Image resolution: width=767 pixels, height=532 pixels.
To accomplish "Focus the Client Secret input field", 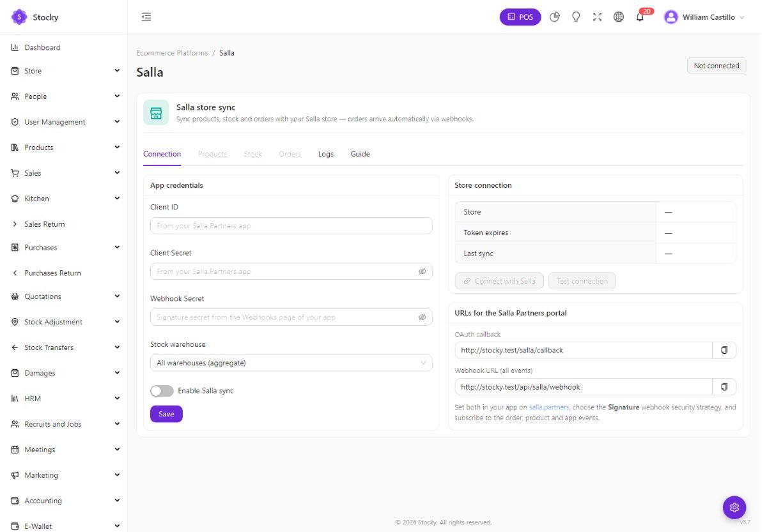I will tap(291, 271).
